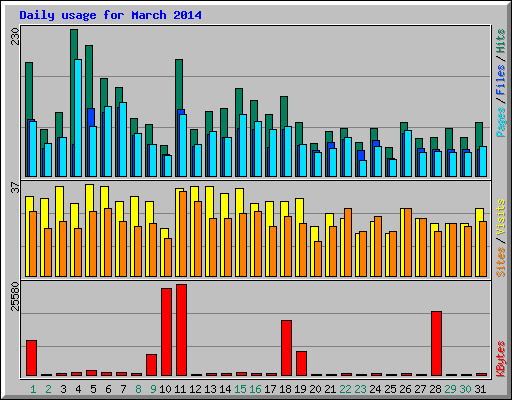
Task: Select day 15 on the axis
Action: coord(240,389)
